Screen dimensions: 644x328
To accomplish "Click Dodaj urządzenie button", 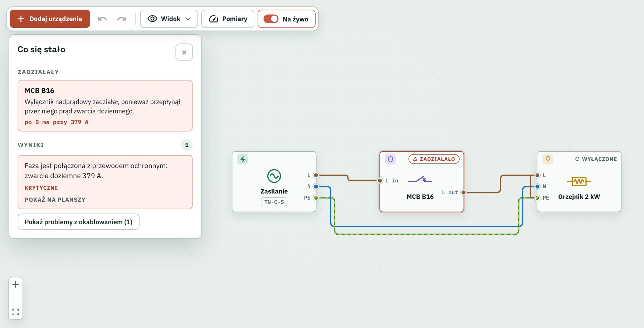I will coord(50,19).
